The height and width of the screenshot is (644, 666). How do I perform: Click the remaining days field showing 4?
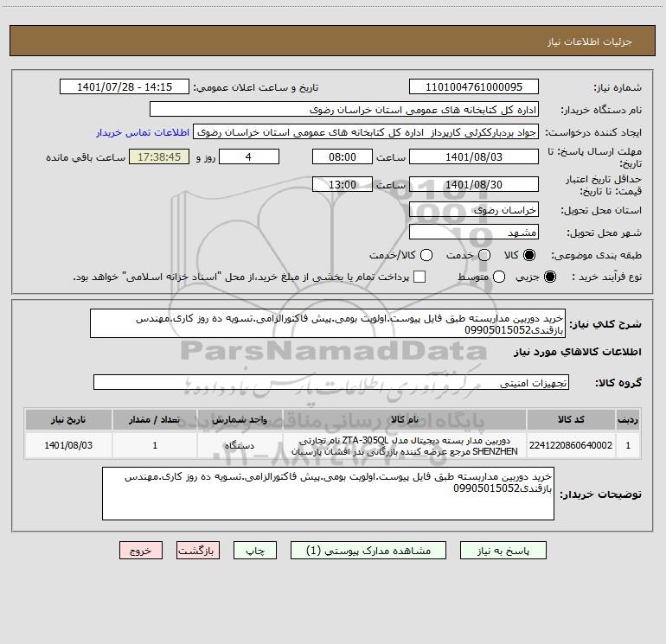249,156
